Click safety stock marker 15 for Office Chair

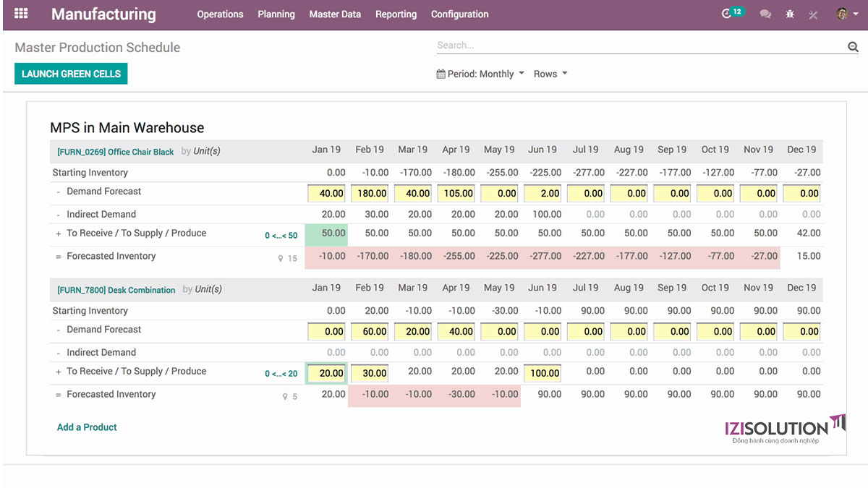(288, 258)
